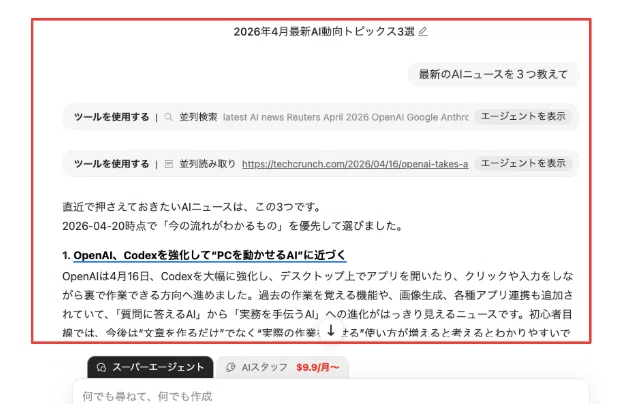This screenshot has width=633, height=410.
Task: Click the スーパーエージェント tab icon
Action: tap(101, 367)
